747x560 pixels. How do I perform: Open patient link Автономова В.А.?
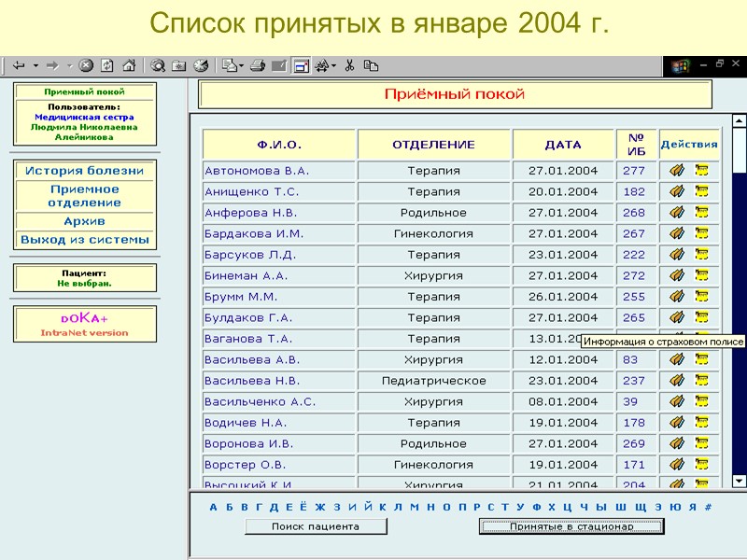[x=257, y=171]
